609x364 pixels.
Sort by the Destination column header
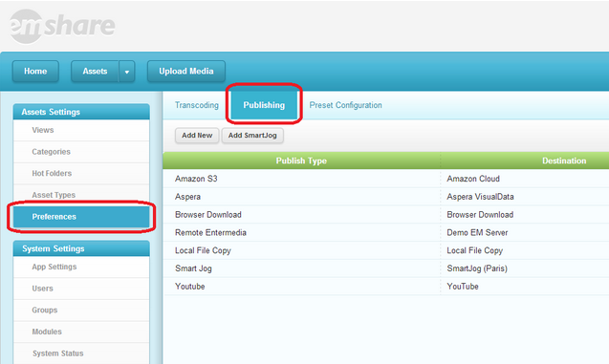564,161
